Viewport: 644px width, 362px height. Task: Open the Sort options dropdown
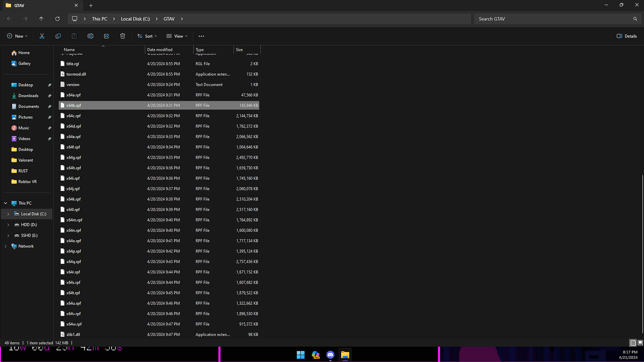pos(147,36)
